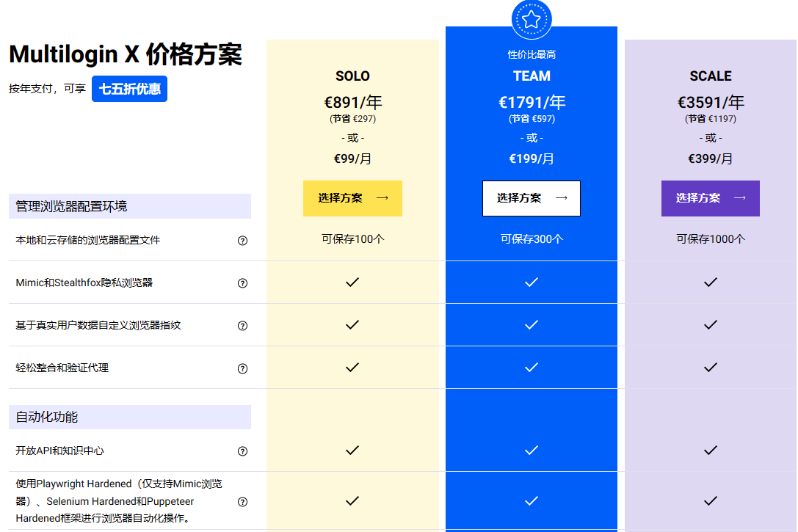Open help icon for Mimic和Stealthfox隐私浏览器

point(243,283)
